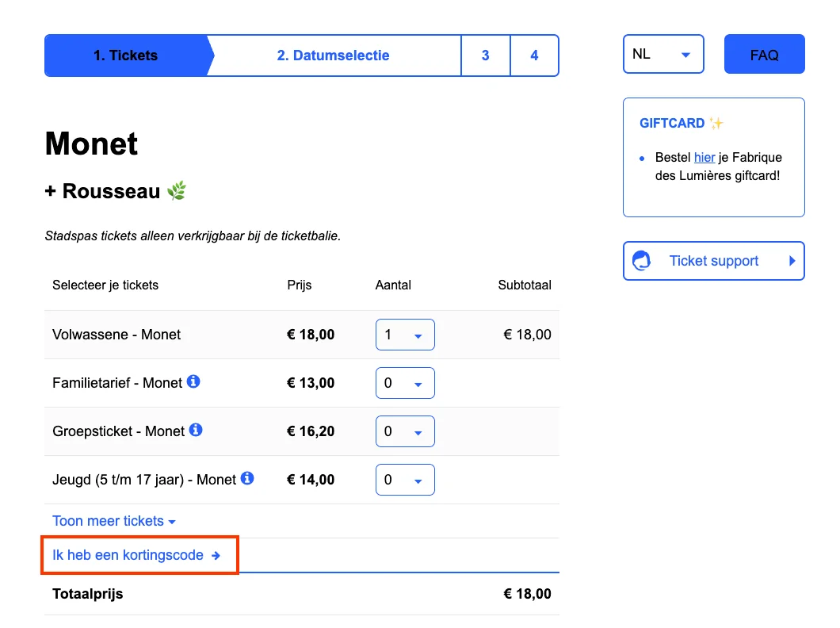This screenshot has width=840, height=628.
Task: Click the FAQ button
Action: point(765,54)
